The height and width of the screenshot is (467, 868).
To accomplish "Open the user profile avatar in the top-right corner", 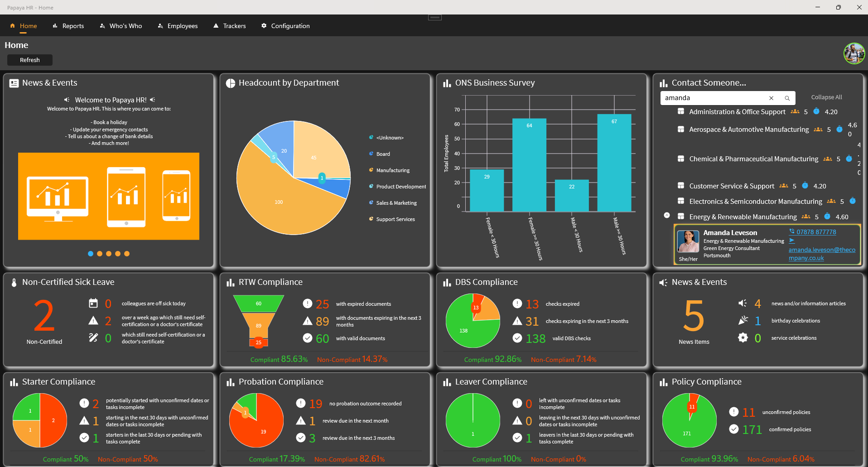I will click(854, 53).
